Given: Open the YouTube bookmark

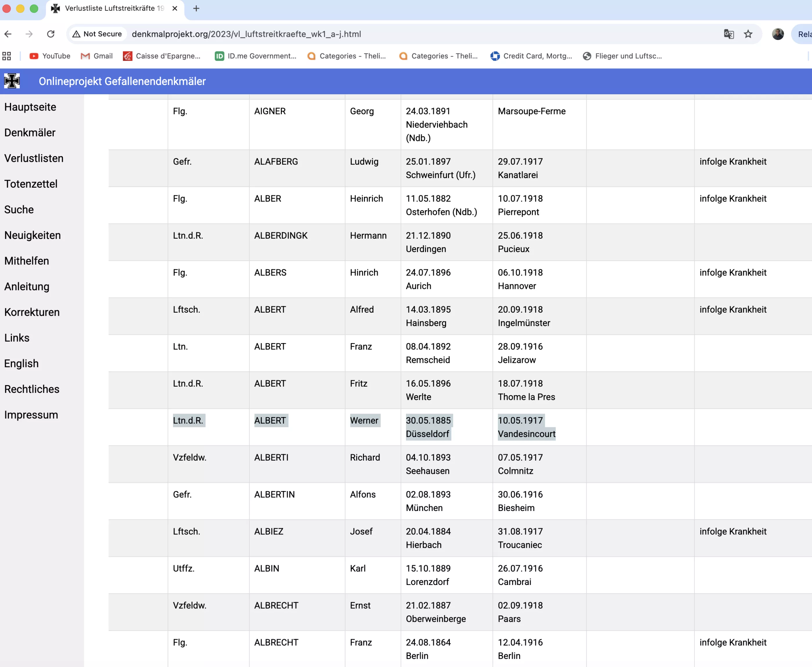Looking at the screenshot, I should [50, 56].
